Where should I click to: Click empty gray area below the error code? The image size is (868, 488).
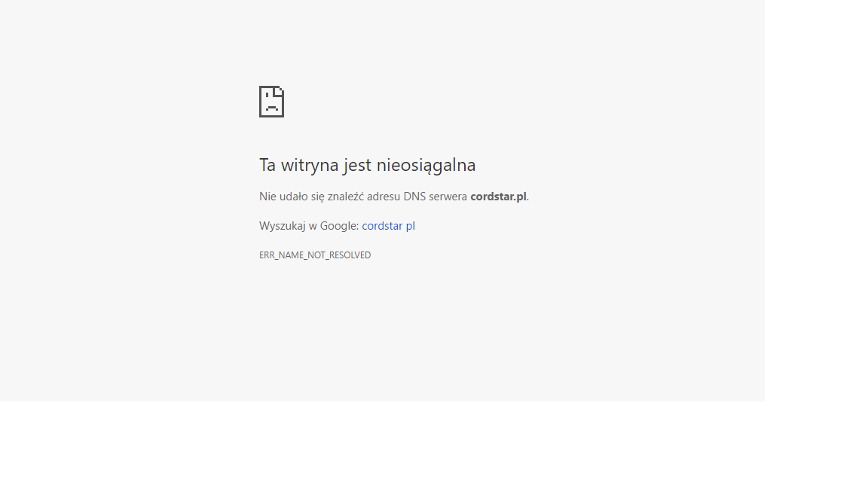point(377,331)
